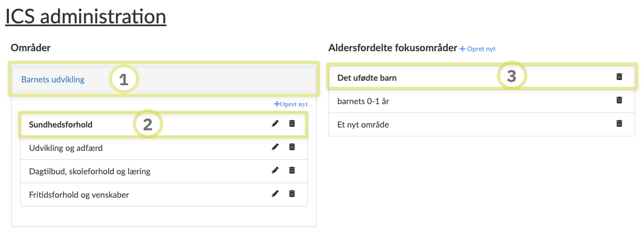This screenshot has height=230, width=644.
Task: Edit the Fritidsforhold og venskaber entry
Action: pyautogui.click(x=275, y=194)
